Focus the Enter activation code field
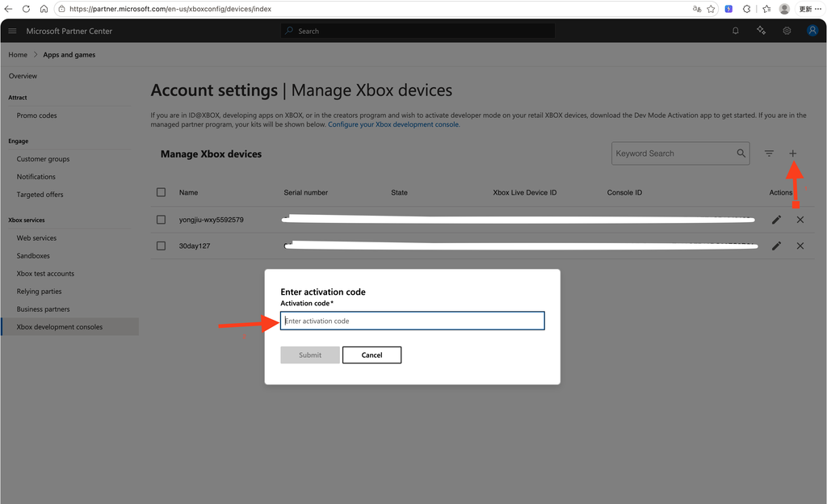 (x=413, y=321)
